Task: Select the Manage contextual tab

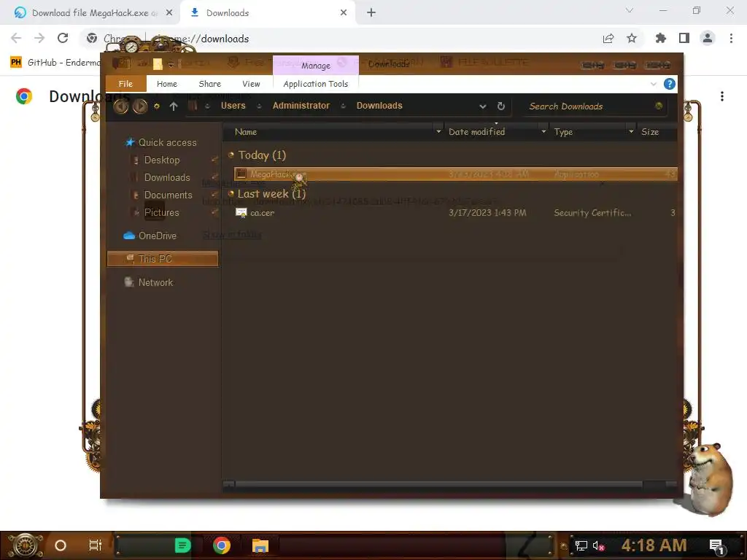Action: click(315, 65)
